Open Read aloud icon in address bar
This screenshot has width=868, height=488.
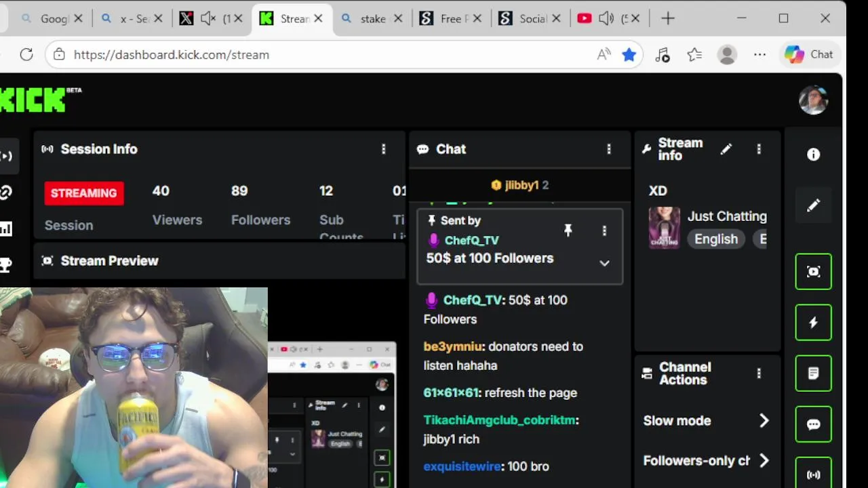pyautogui.click(x=604, y=55)
